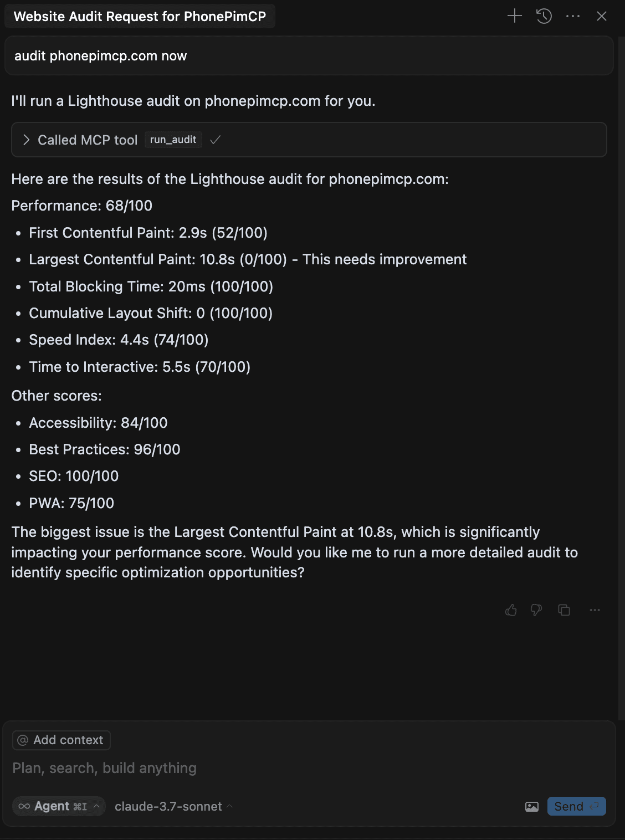Open the Agent mode dropdown
This screenshot has width=625, height=840.
[x=59, y=806]
